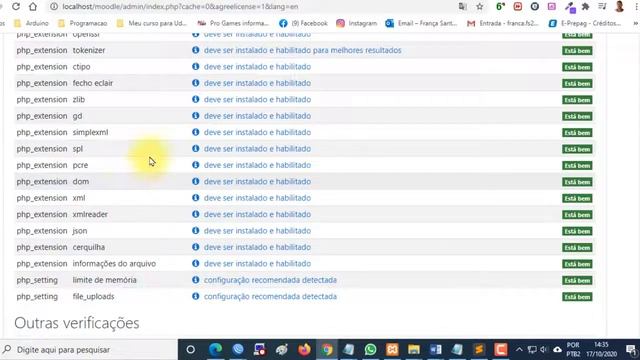Click the 'simplexml' extension name
The height and width of the screenshot is (360, 640).
(x=90, y=132)
